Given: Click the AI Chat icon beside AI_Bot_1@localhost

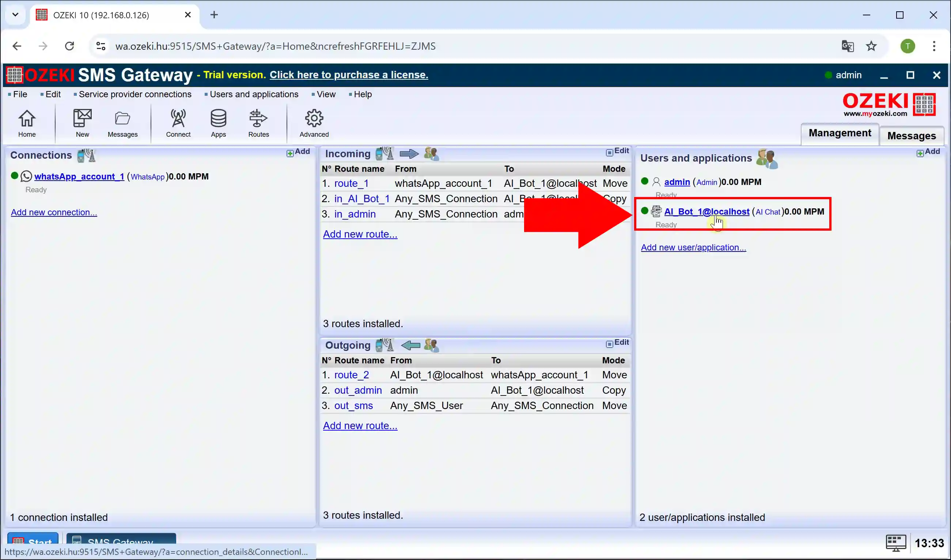Looking at the screenshot, I should click(656, 211).
